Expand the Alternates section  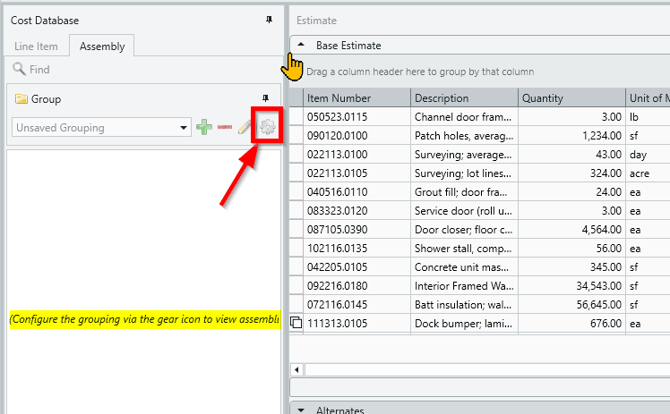tap(301, 409)
